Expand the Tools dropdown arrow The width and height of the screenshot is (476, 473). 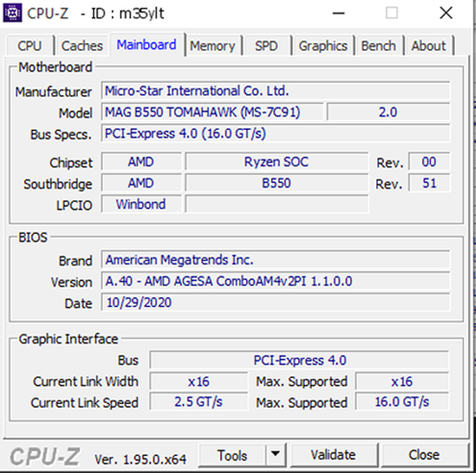(275, 455)
